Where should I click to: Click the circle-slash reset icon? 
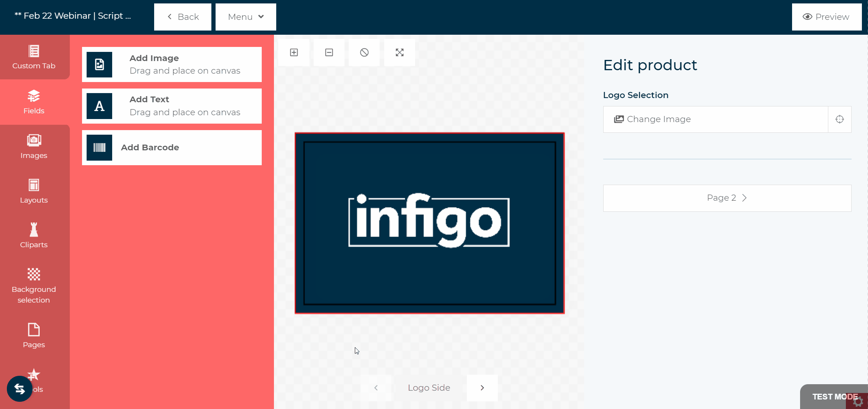coord(364,52)
